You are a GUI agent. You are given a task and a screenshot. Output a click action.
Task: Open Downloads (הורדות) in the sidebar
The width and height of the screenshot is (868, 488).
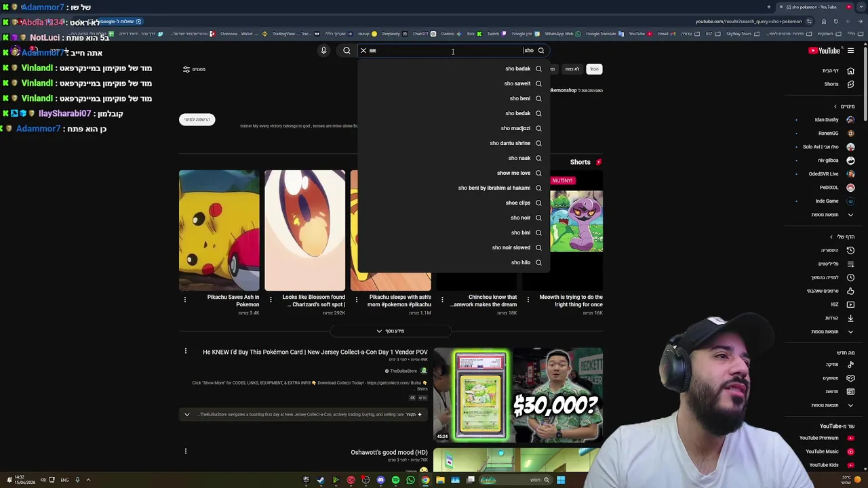839,318
